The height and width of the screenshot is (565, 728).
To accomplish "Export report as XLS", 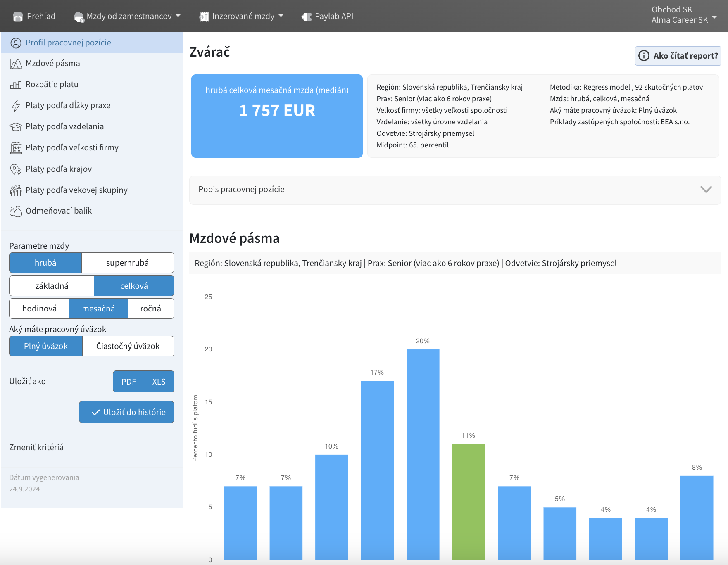I will (x=159, y=382).
